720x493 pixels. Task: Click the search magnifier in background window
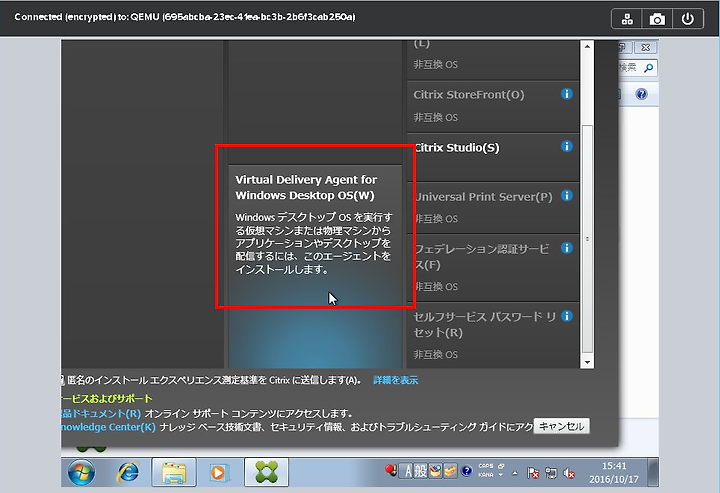(648, 68)
